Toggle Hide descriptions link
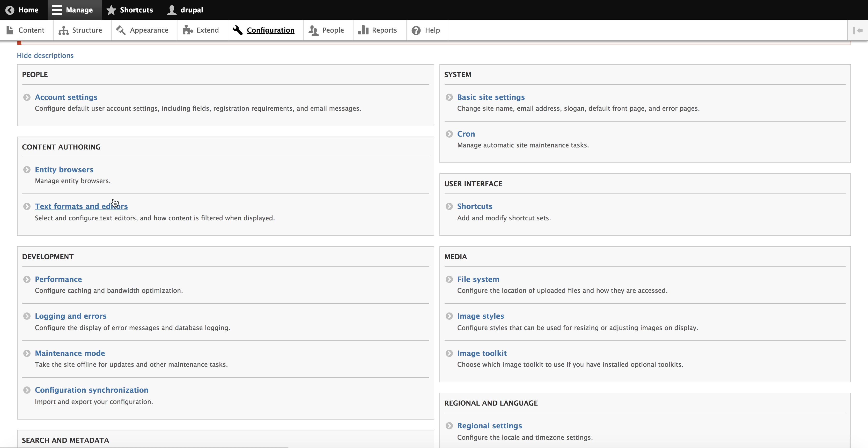The width and height of the screenshot is (868, 448). coord(45,56)
